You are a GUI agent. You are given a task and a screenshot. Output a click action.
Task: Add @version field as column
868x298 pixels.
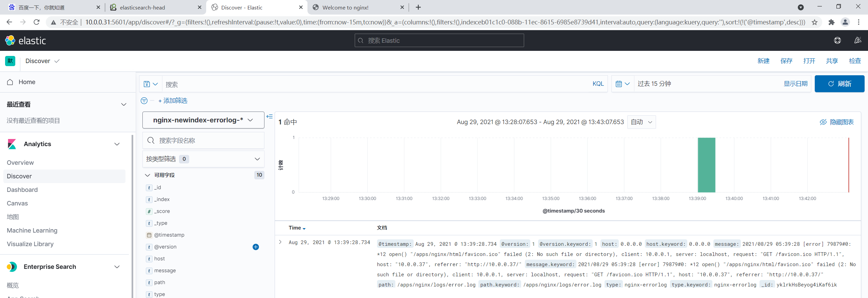point(256,247)
